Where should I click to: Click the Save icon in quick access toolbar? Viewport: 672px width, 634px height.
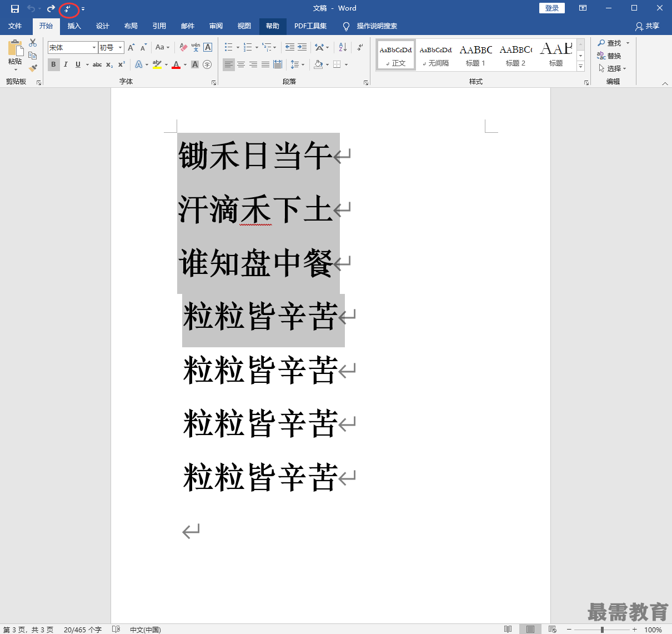pos(15,8)
